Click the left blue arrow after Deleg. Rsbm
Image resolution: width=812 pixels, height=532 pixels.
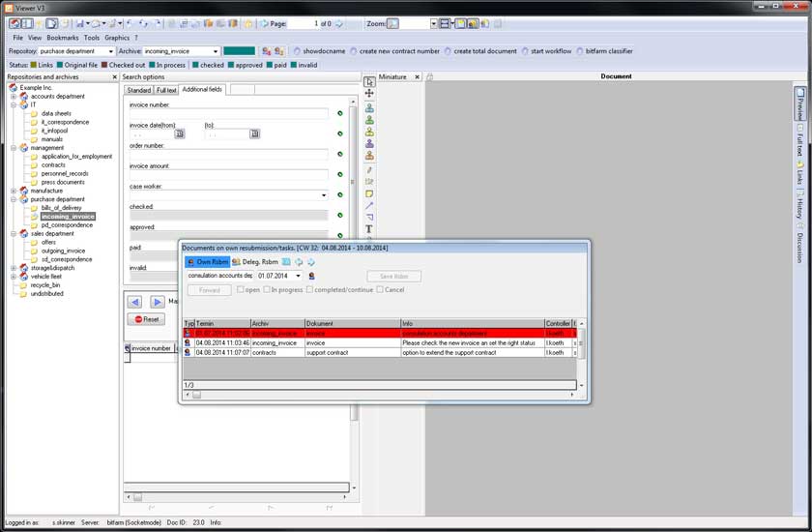[x=299, y=262]
